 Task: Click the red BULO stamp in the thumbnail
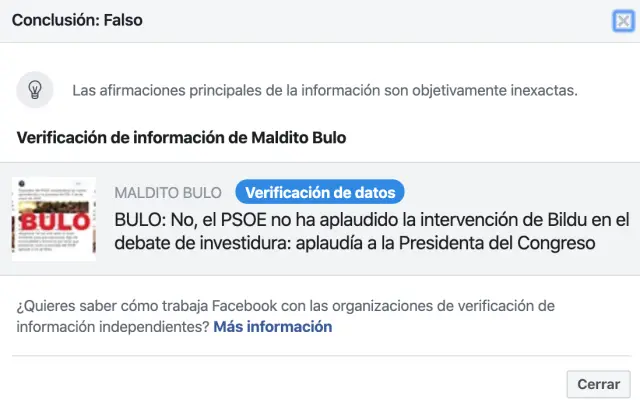tap(53, 220)
